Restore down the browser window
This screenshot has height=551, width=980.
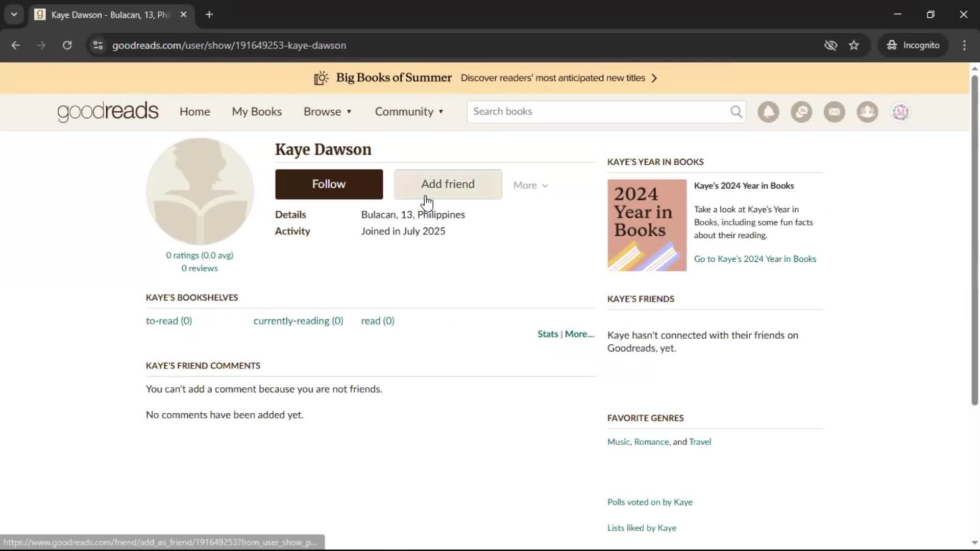tap(930, 14)
